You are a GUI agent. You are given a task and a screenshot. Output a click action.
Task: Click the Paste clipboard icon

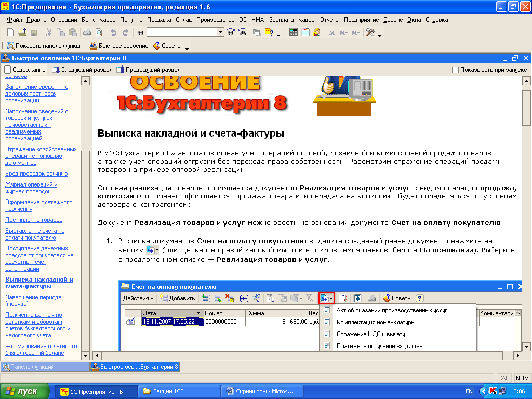73,33
